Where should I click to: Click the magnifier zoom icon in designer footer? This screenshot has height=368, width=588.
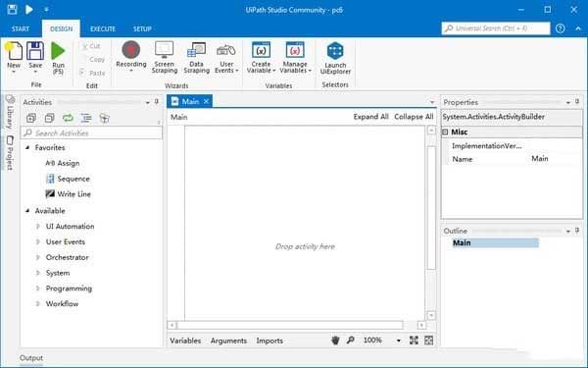coord(350,341)
